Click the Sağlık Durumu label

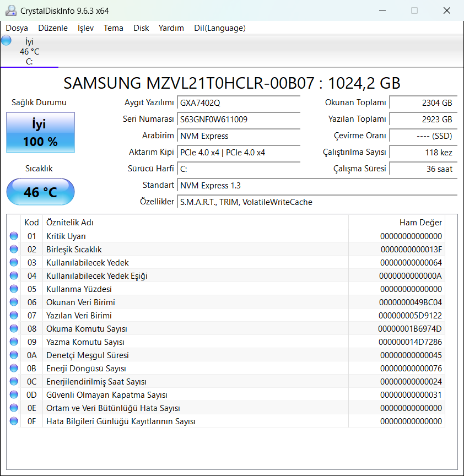click(39, 102)
